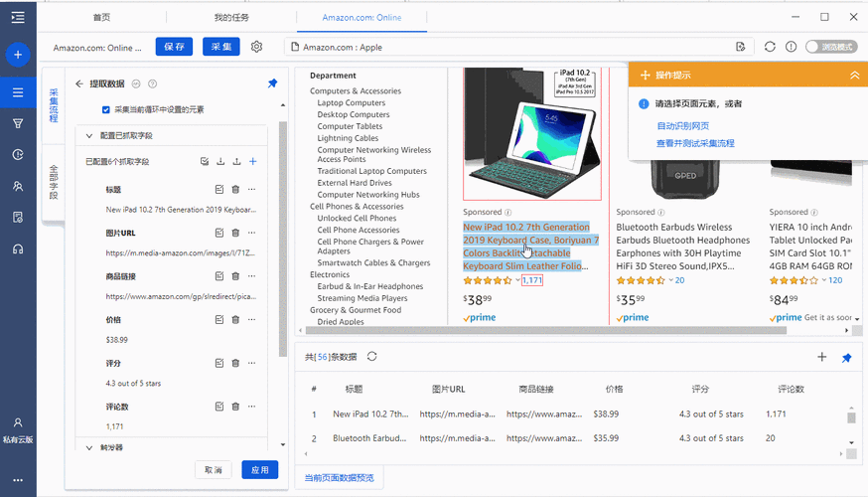Click the import fields download icon

pyautogui.click(x=220, y=161)
